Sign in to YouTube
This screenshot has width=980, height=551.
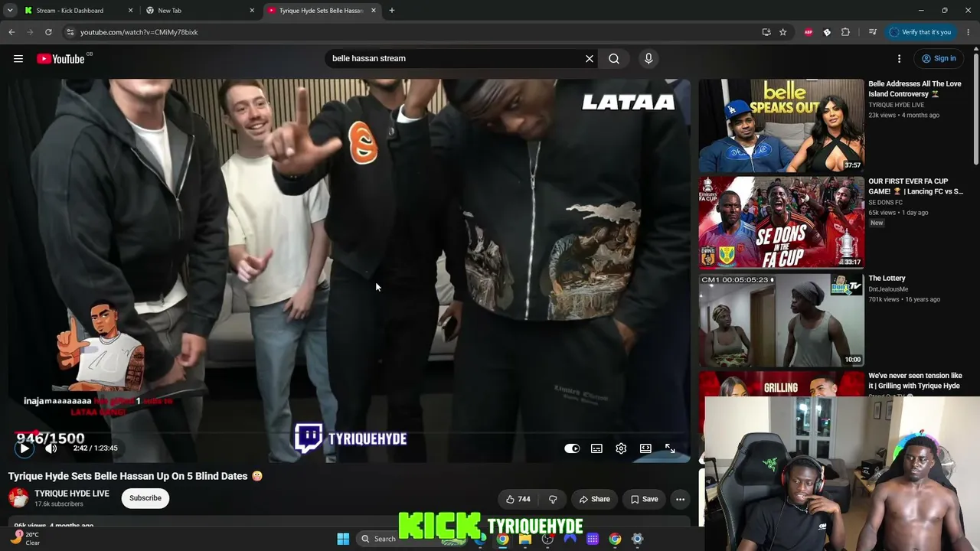(x=939, y=58)
